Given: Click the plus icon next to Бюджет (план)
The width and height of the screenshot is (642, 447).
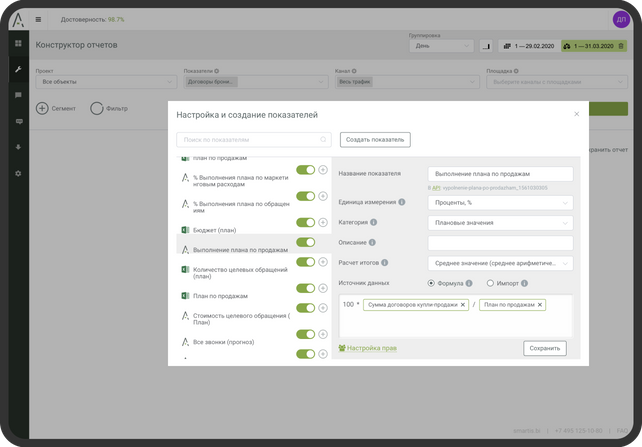Looking at the screenshot, I should (323, 223).
